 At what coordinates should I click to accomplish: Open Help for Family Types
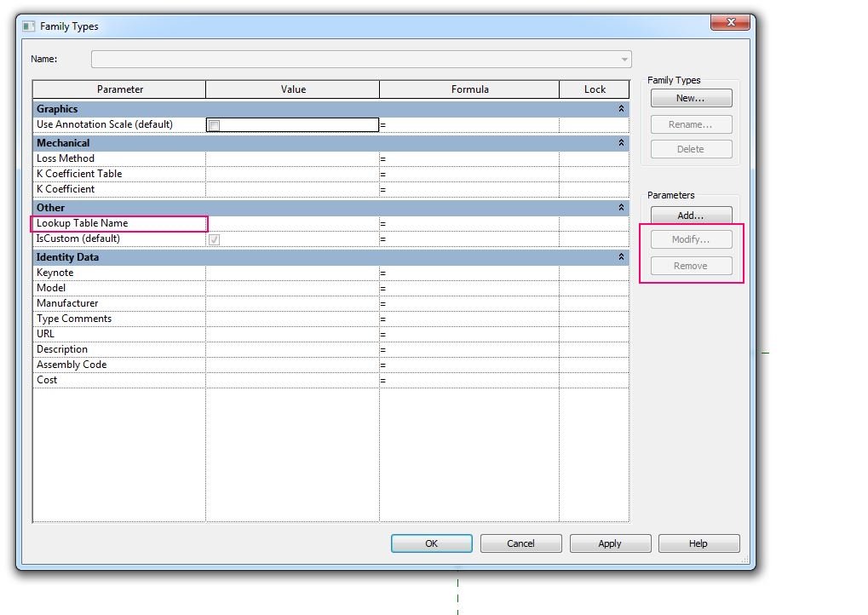698,543
